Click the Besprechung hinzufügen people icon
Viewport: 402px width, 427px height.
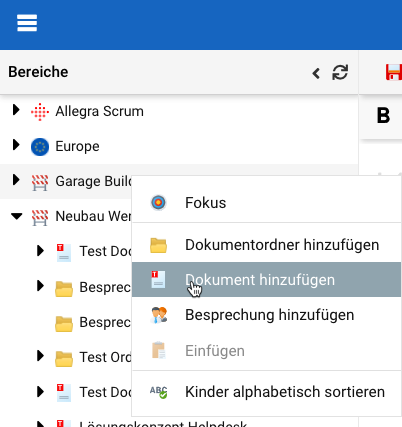point(159,315)
